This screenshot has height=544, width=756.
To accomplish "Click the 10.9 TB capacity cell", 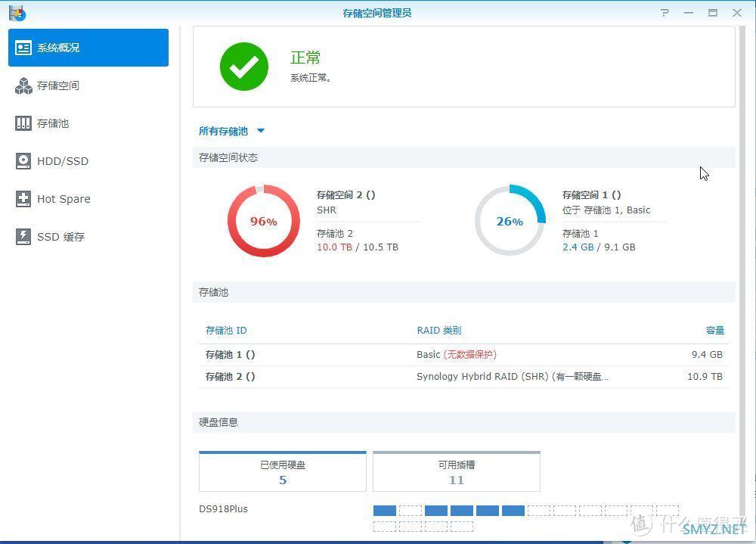I will pos(705,377).
